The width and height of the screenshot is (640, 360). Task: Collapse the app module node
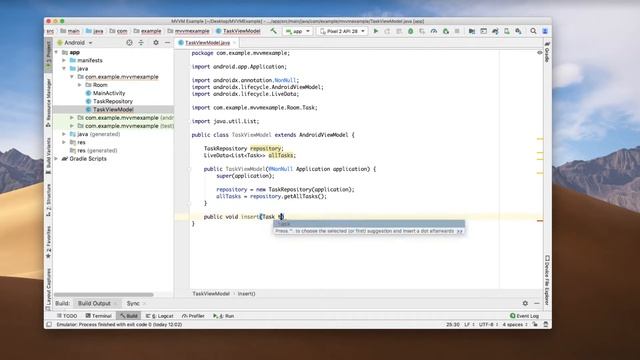tap(57, 52)
